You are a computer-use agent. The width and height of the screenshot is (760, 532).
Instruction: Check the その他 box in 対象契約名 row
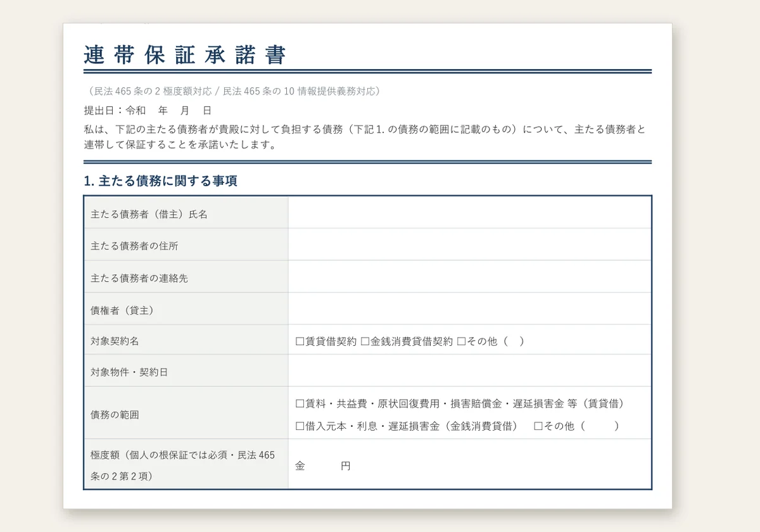(461, 341)
